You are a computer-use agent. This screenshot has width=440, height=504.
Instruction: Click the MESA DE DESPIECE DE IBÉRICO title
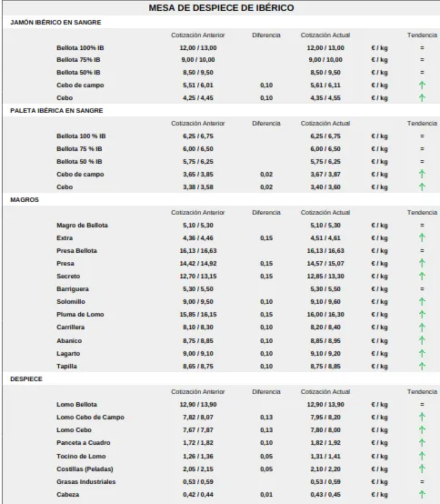[221, 8]
